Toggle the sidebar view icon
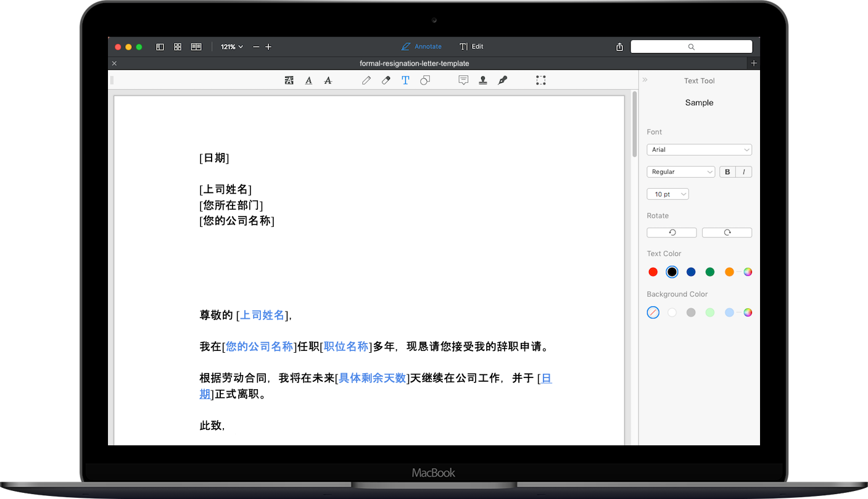Viewport: 868px width, 499px height. click(x=160, y=47)
